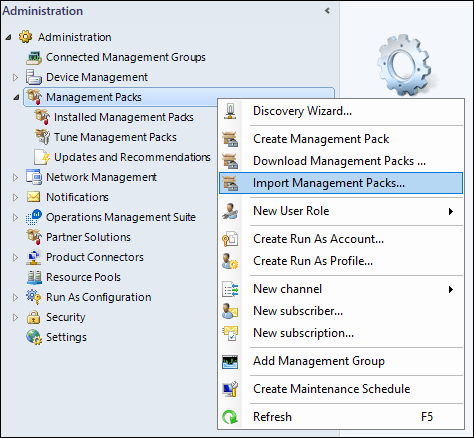Click the Add Management Group monitor icon

[x=230, y=361]
